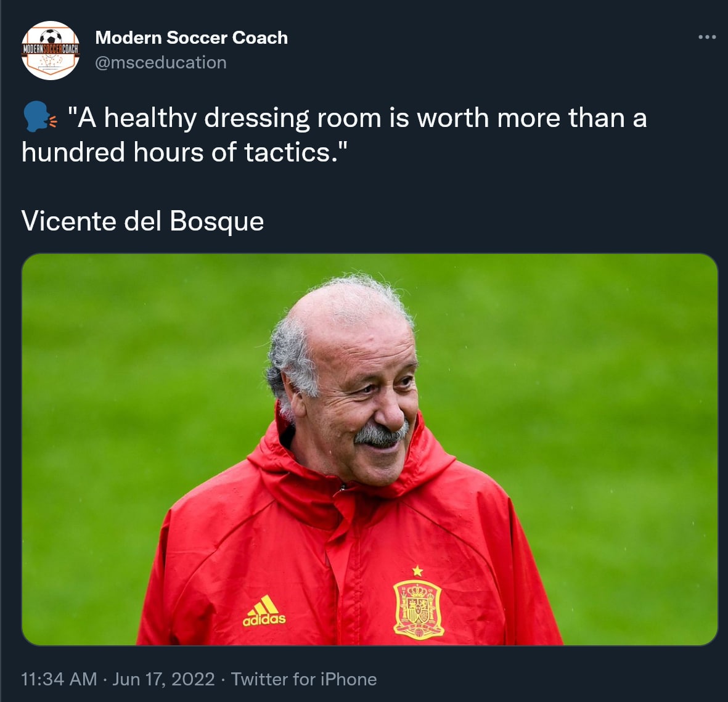Open the 11:34 AM timestamp link
This screenshot has width=728, height=702.
[59, 679]
